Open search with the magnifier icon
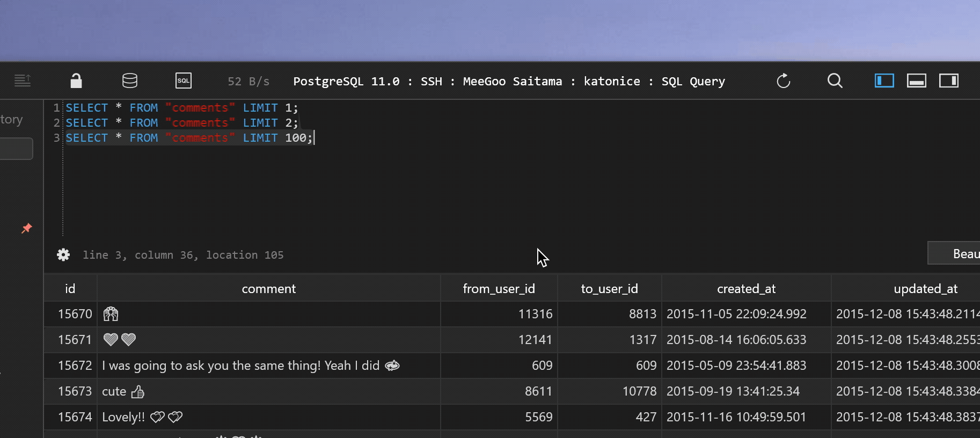 835,81
